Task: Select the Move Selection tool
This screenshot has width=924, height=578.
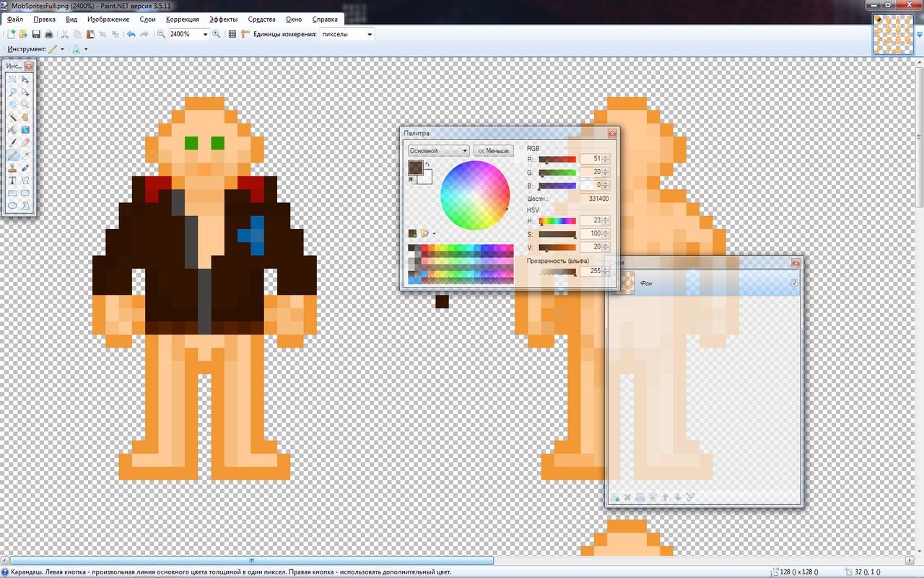Action: pyautogui.click(x=25, y=92)
